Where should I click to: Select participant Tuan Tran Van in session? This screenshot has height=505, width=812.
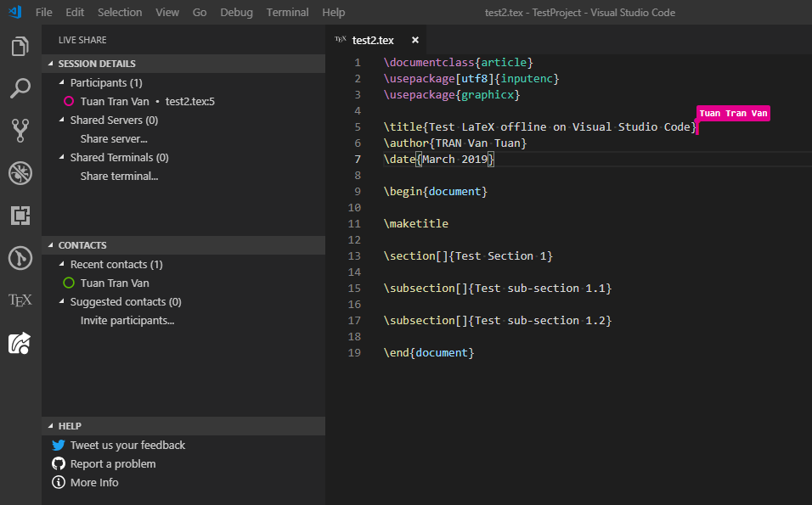click(x=115, y=101)
